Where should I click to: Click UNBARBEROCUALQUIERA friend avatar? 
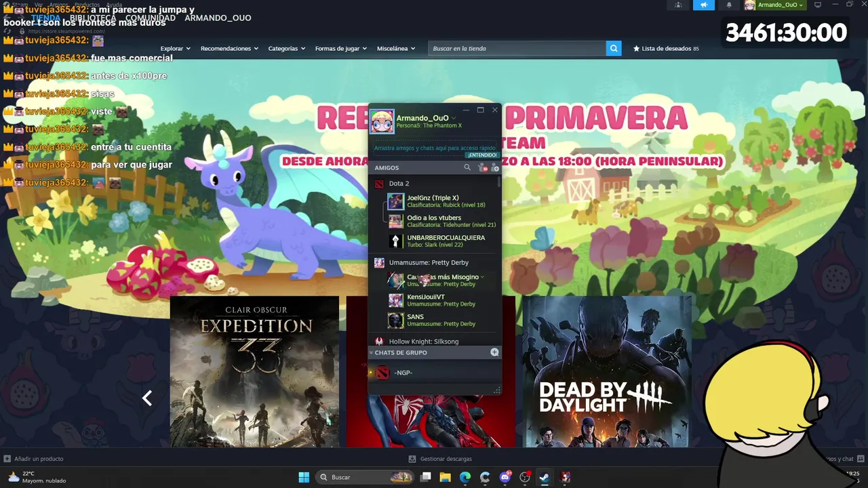point(395,241)
